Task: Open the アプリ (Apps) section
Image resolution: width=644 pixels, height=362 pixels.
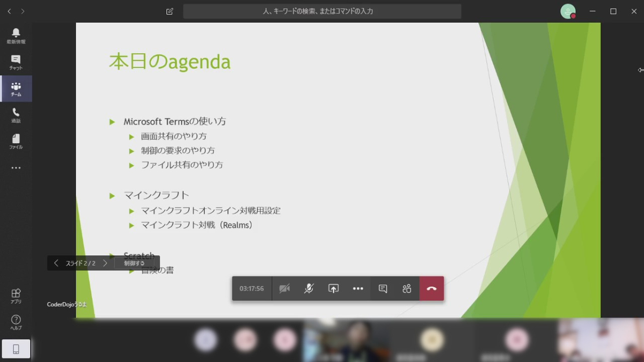Action: pyautogui.click(x=16, y=296)
